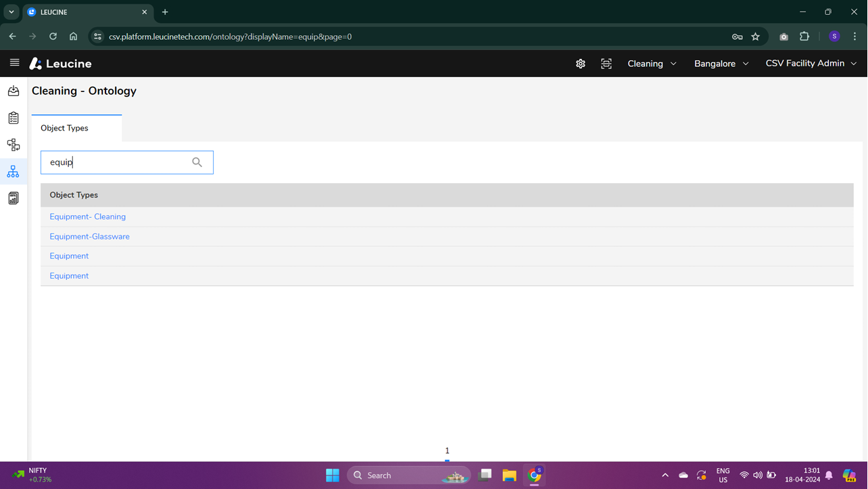Switch to the LEUCINE browser tab
Image resolution: width=868 pixels, height=489 pixels.
(x=87, y=12)
